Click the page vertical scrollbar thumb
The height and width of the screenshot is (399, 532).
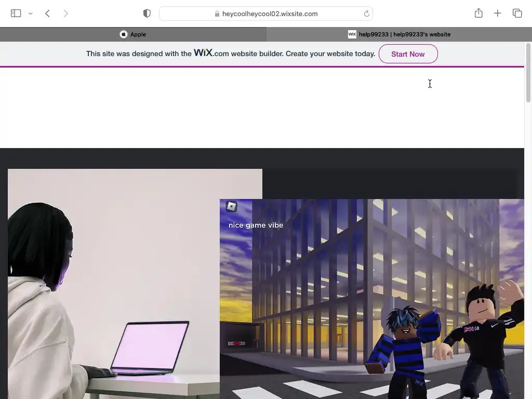click(528, 73)
